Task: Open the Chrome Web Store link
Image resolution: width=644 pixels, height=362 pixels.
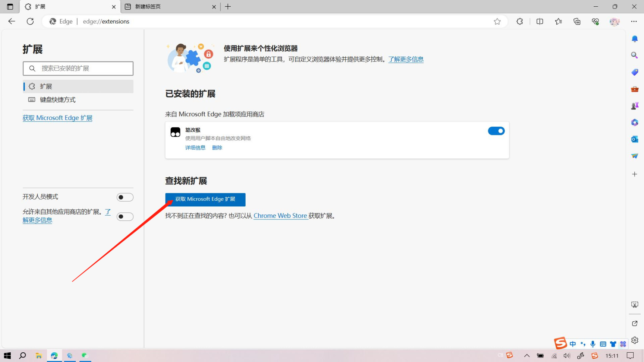Action: [280, 216]
